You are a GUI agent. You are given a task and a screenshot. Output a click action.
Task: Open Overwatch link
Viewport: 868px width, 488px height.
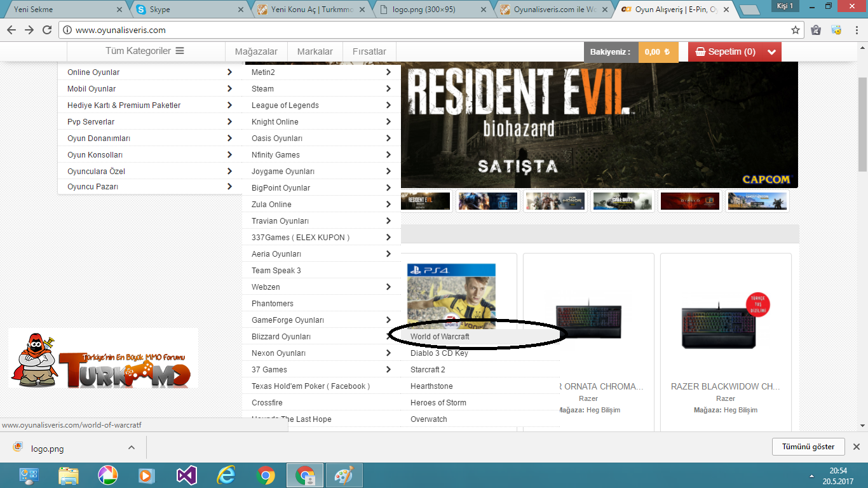click(x=429, y=419)
